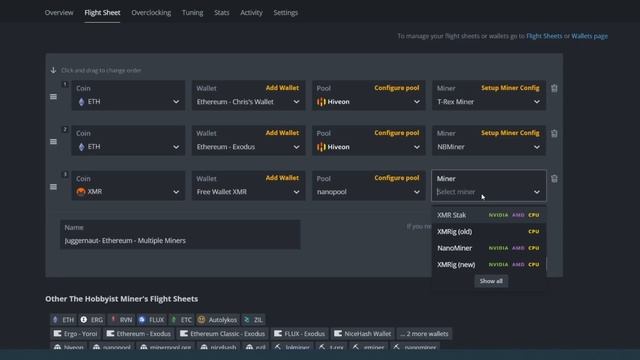640x360 pixels.
Task: Click the Hiveon logo in the NBMiner row
Action: click(321, 147)
